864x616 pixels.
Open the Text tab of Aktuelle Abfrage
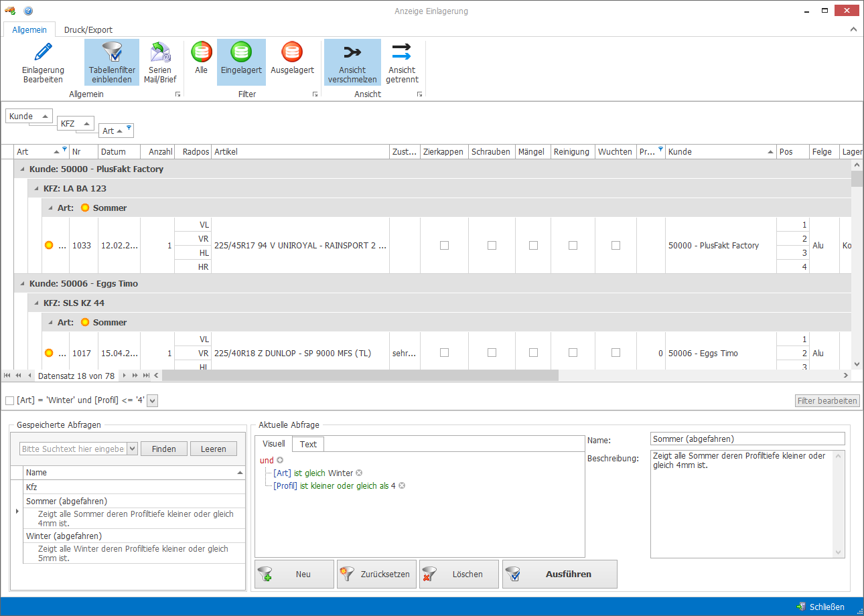tap(309, 444)
